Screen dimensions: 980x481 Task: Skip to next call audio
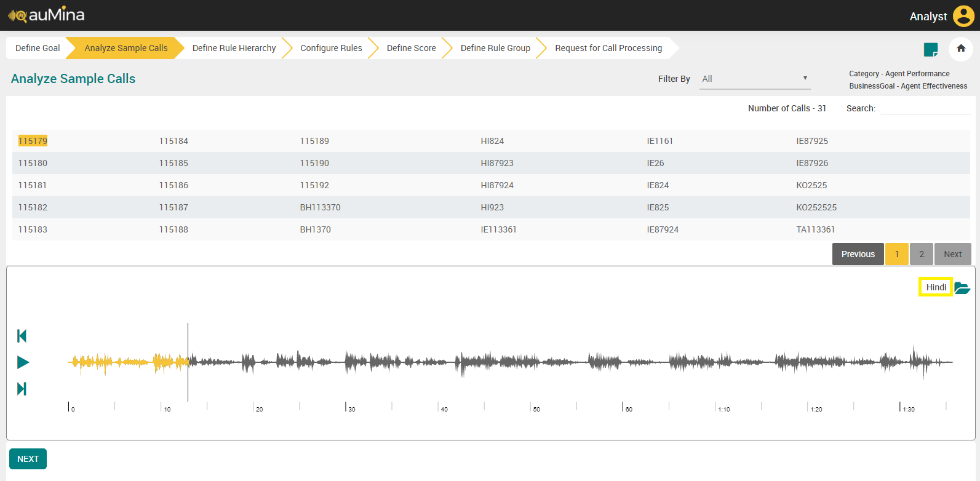pos(22,389)
